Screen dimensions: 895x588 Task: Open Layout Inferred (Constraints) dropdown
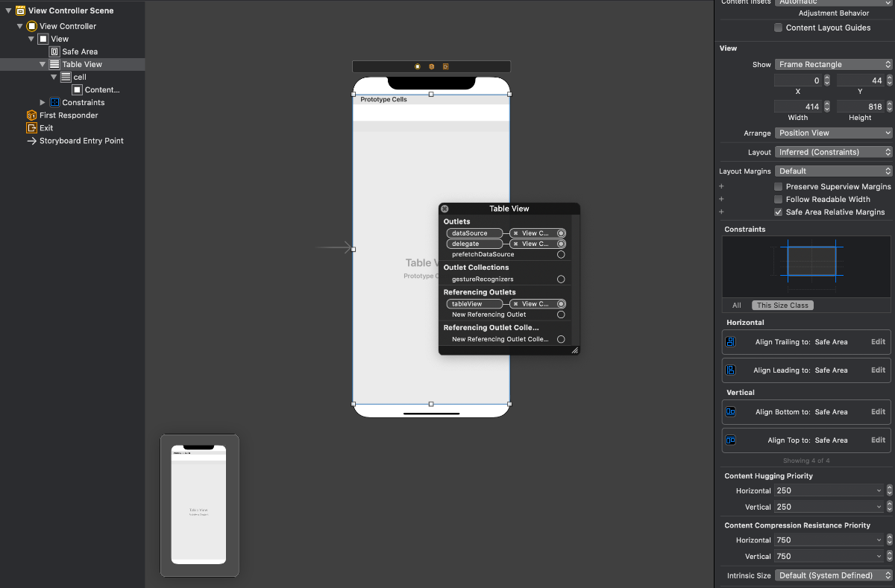[x=834, y=152]
